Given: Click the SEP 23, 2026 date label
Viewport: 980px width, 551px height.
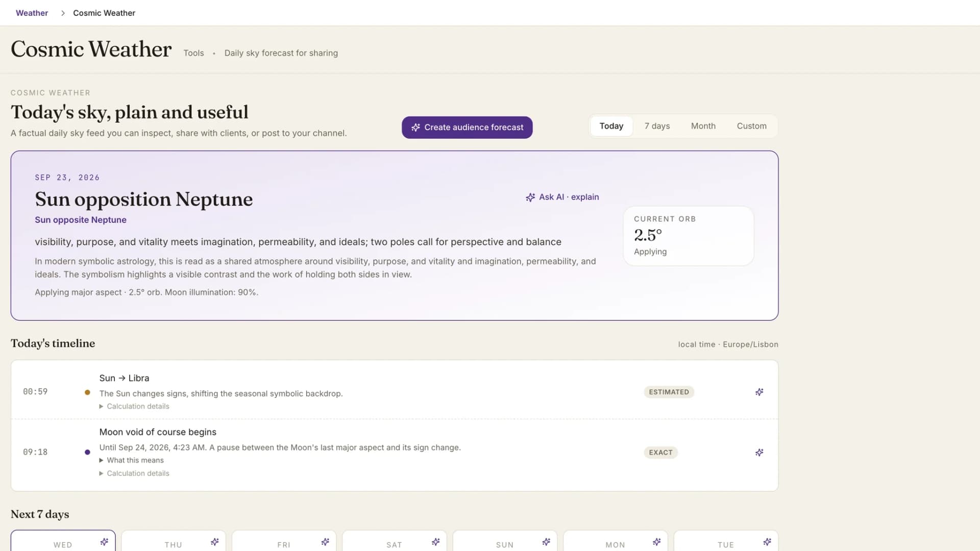Looking at the screenshot, I should [67, 178].
